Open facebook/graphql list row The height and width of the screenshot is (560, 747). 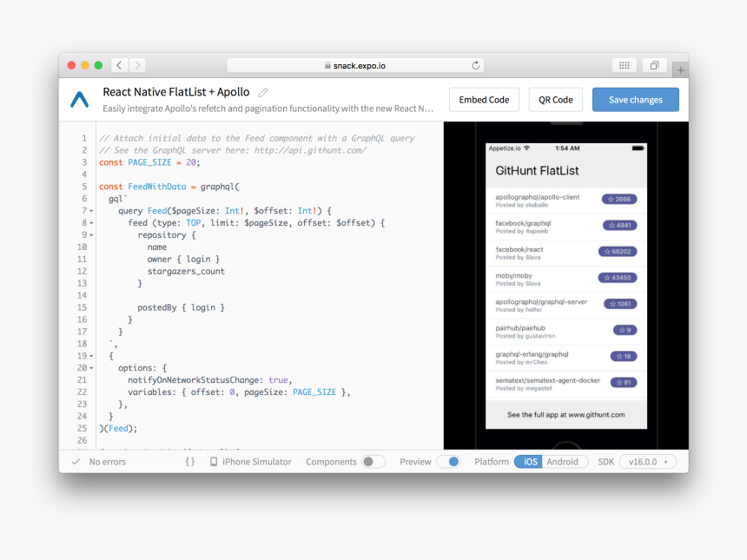coord(566,227)
